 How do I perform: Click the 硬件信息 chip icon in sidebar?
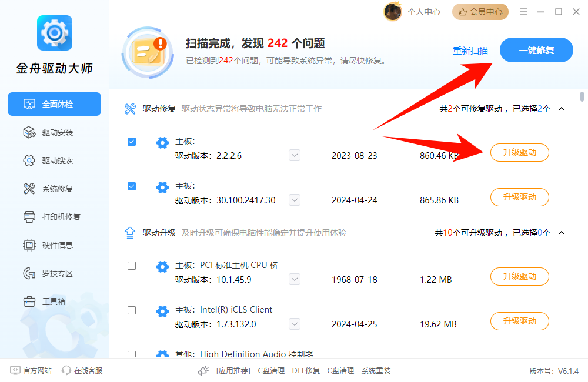click(x=29, y=245)
